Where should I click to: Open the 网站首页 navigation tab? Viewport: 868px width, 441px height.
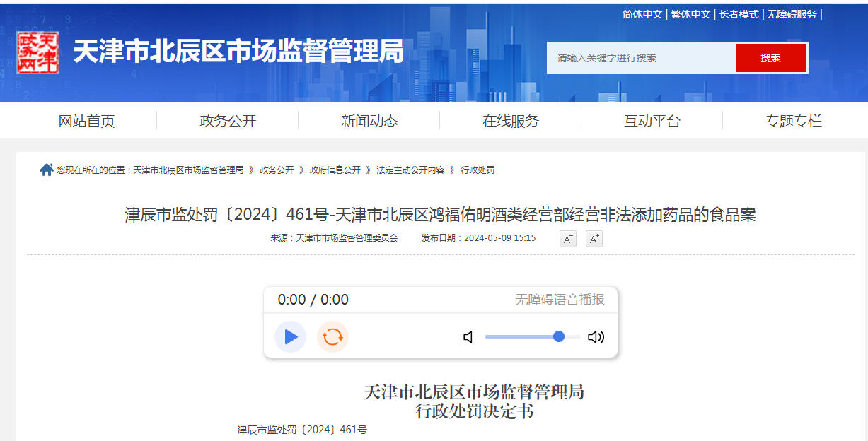click(x=86, y=121)
